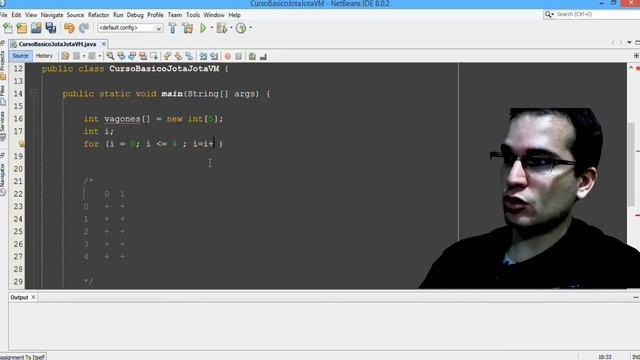The height and width of the screenshot is (360, 640).
Task: Click the Build Project hammer icon
Action: coord(173,28)
